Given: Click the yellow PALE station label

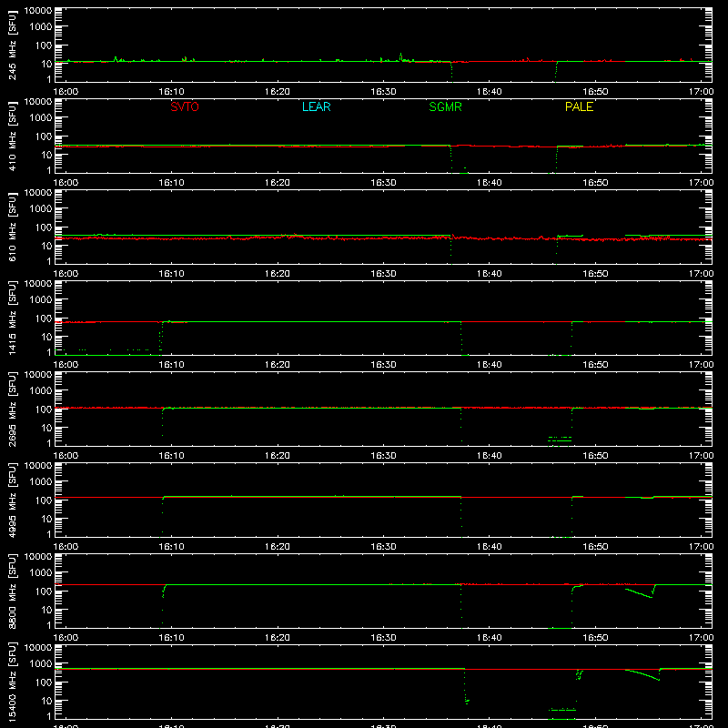Looking at the screenshot, I should tap(579, 106).
